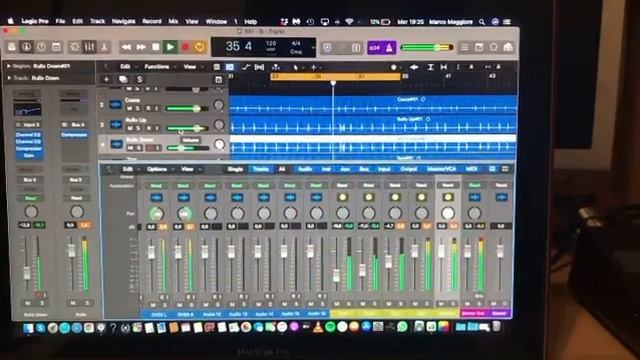Toggle the global Solo S button in track header
The image size is (640, 360).
point(139,79)
